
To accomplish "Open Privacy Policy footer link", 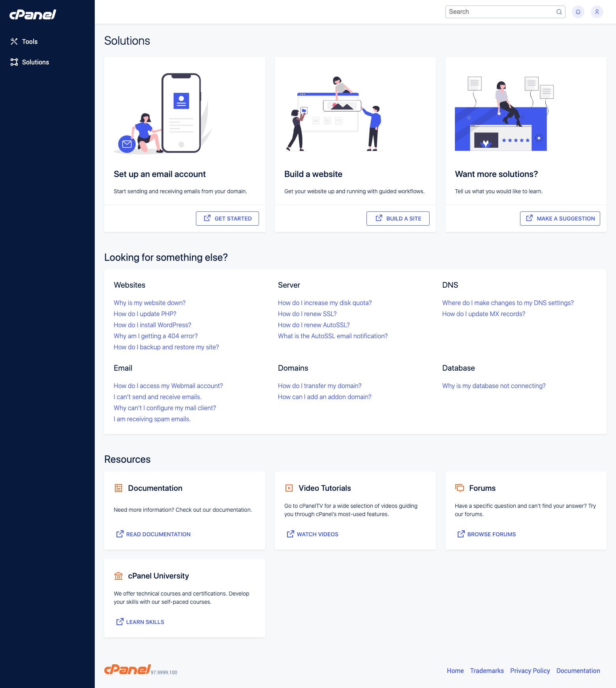I will point(530,671).
